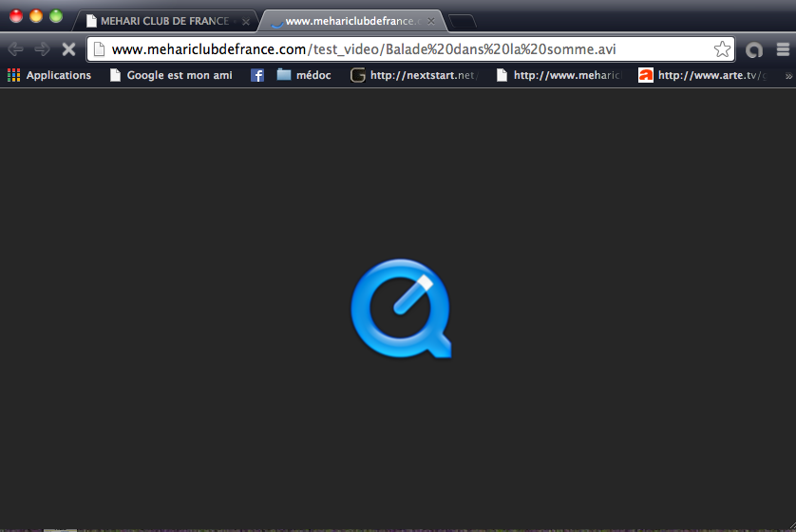Open the Applications bookmark shortcut

point(49,75)
